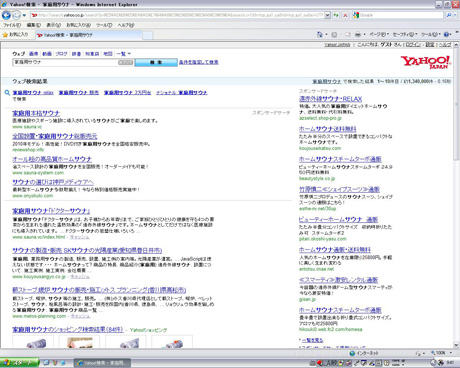Click the ヘルプ link at top right of page

[445, 45]
